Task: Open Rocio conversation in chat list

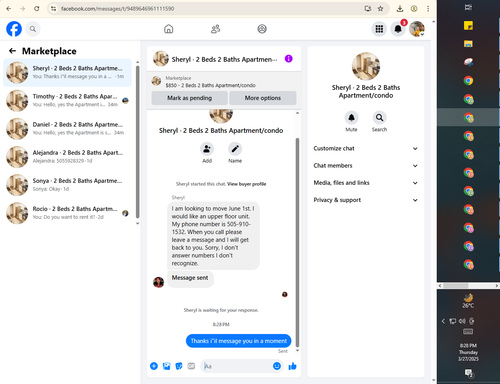Action: [x=67, y=213]
